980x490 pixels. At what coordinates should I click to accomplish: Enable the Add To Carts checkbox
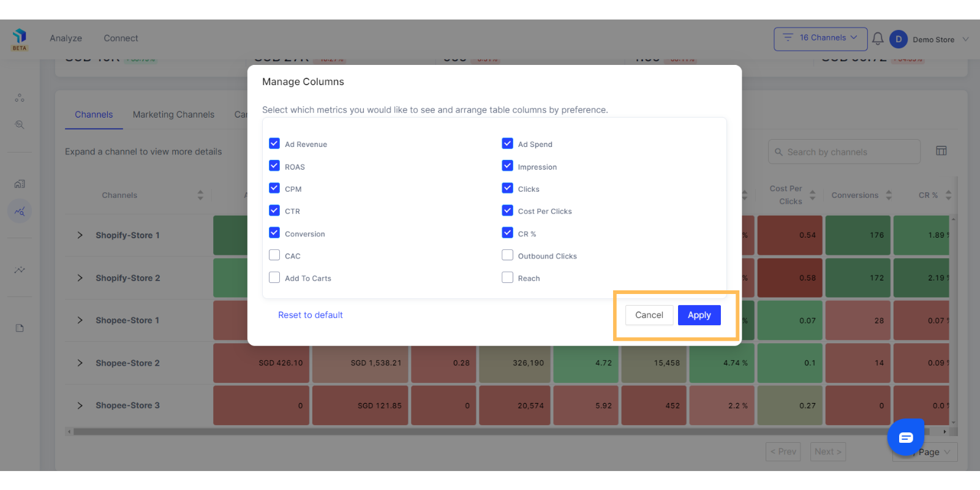[x=274, y=277]
